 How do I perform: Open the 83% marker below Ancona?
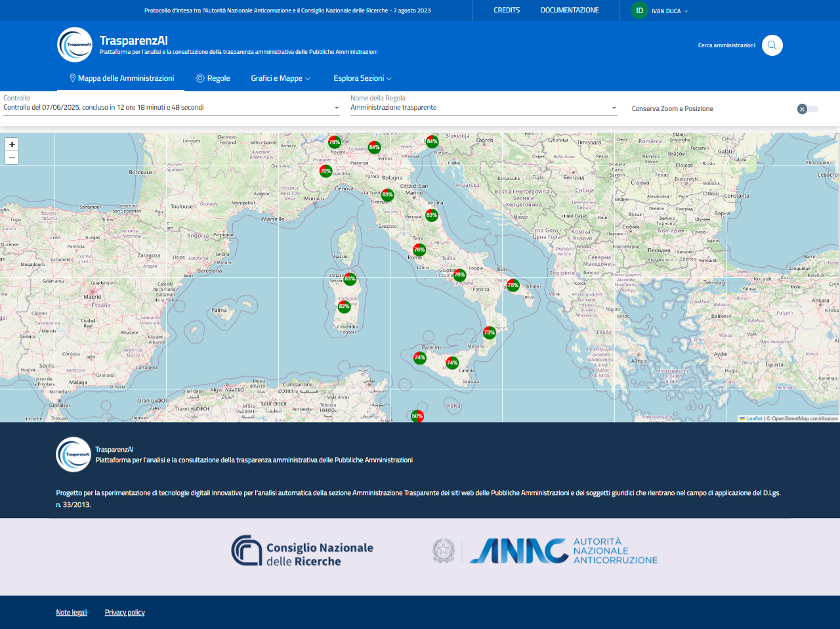pyautogui.click(x=431, y=215)
